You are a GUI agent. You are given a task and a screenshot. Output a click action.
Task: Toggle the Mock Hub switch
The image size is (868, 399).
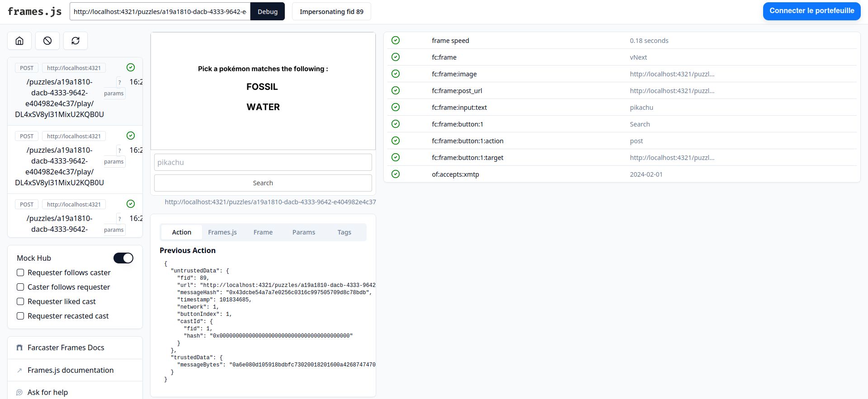[x=123, y=258]
